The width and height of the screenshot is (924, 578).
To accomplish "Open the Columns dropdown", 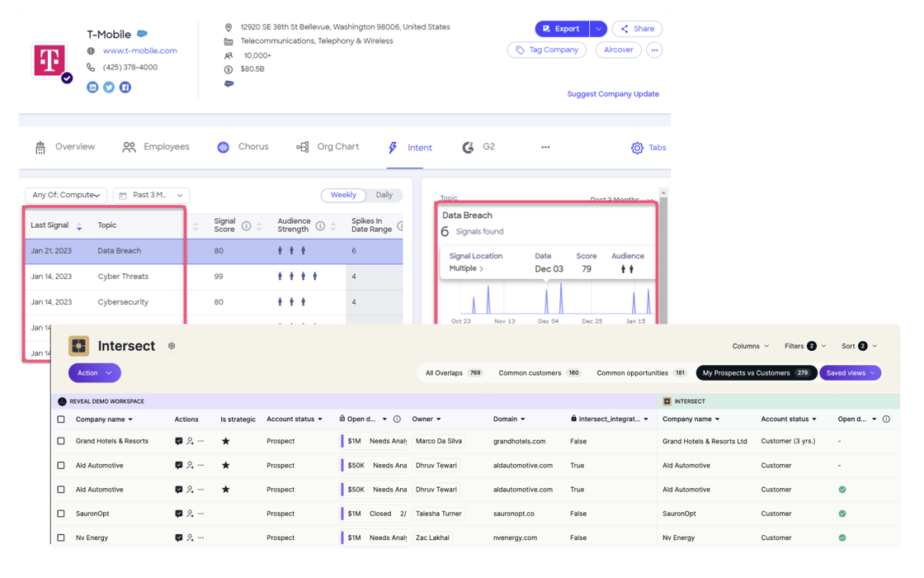I will (x=750, y=346).
